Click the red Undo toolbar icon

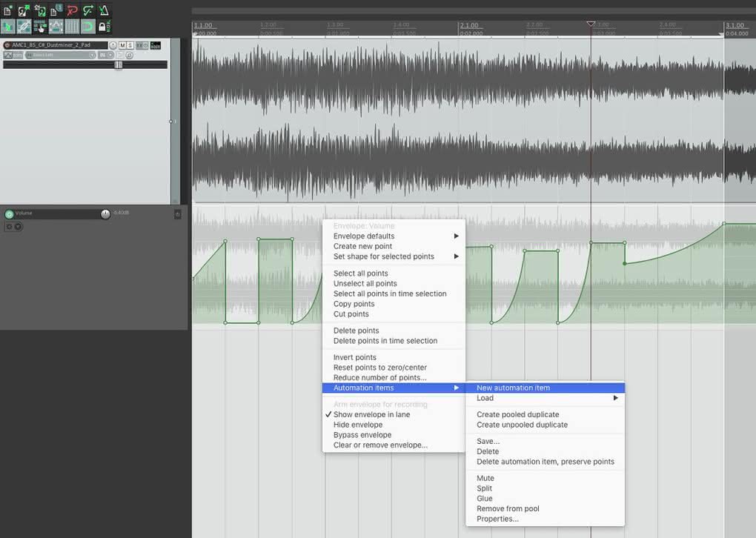click(72, 10)
